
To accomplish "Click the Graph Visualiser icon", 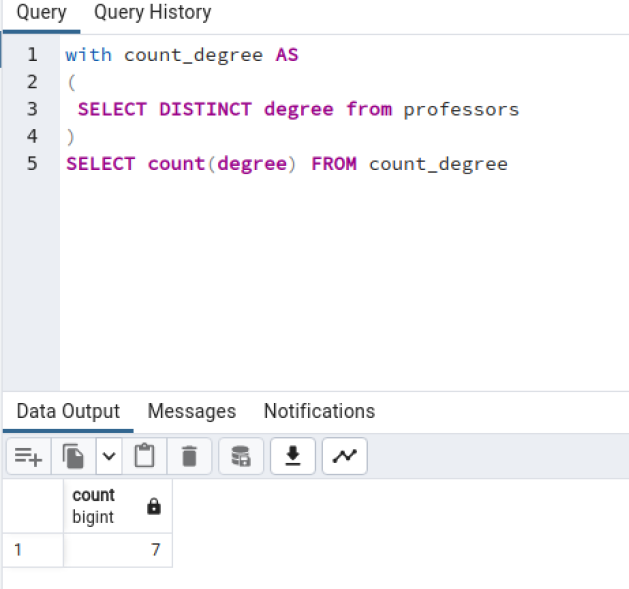I will [345, 456].
